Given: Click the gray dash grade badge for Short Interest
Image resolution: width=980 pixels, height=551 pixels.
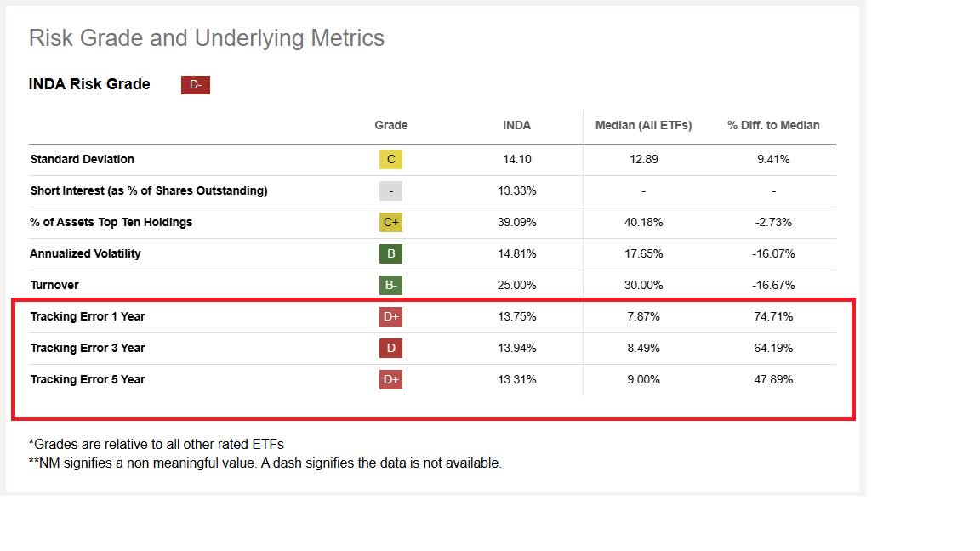Looking at the screenshot, I should tap(390, 190).
